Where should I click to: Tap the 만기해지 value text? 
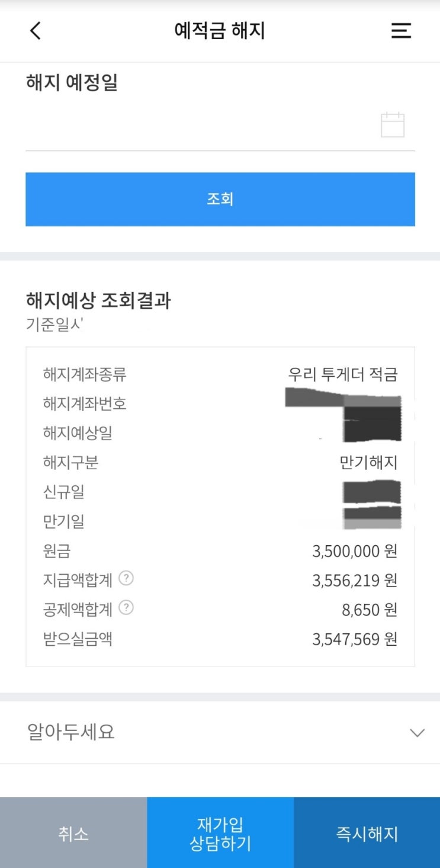pyautogui.click(x=368, y=463)
